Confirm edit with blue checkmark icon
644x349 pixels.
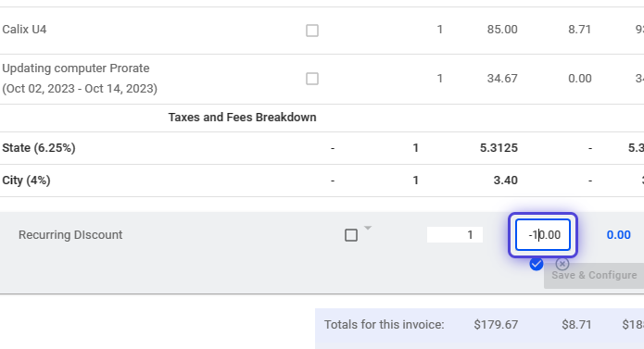click(536, 264)
